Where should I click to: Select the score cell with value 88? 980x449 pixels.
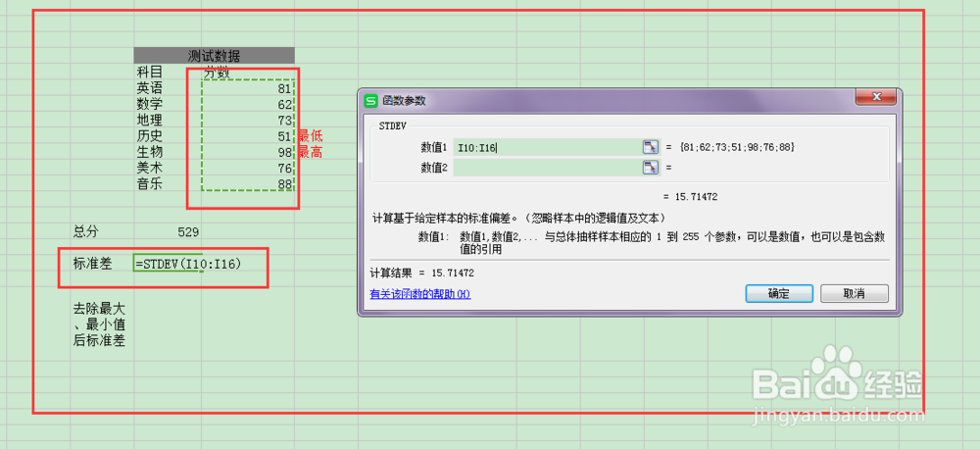pyautogui.click(x=248, y=184)
